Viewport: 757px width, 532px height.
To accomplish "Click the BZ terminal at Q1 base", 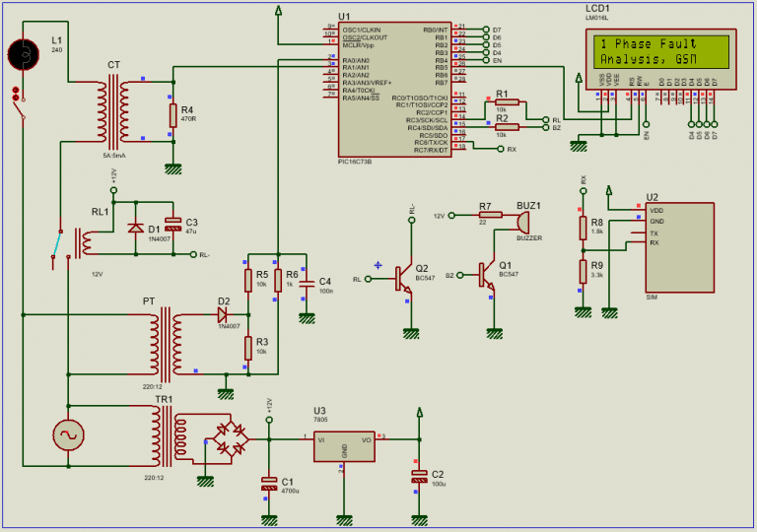I will pos(460,275).
